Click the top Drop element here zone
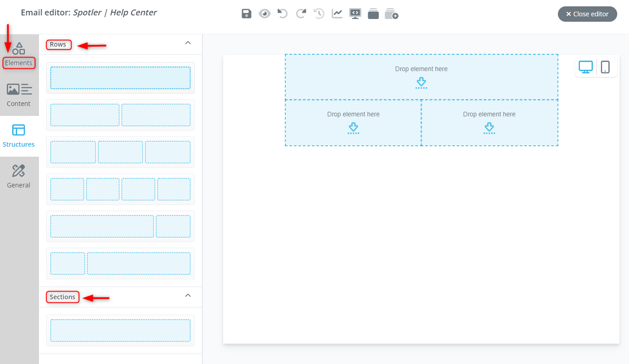 [421, 76]
